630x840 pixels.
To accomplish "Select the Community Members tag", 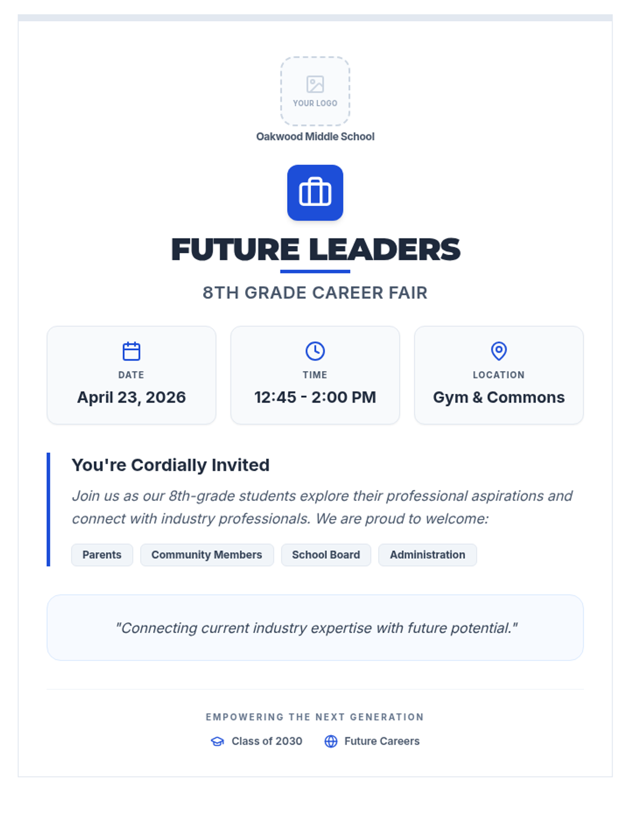I will pyautogui.click(x=207, y=555).
